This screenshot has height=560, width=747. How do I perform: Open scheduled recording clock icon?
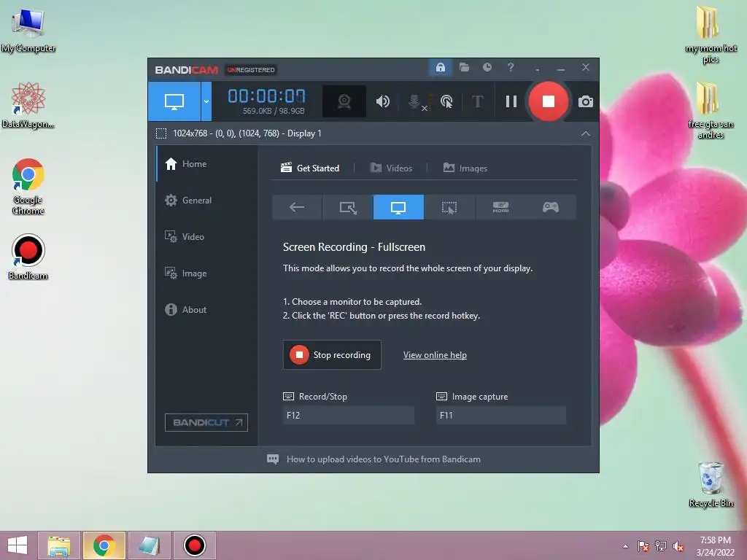[x=487, y=67]
